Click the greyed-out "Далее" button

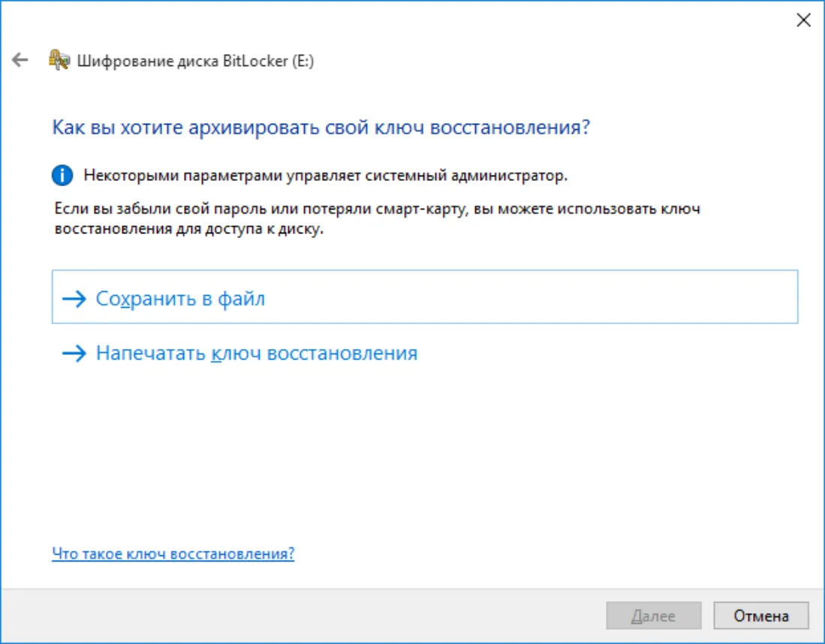tap(654, 615)
